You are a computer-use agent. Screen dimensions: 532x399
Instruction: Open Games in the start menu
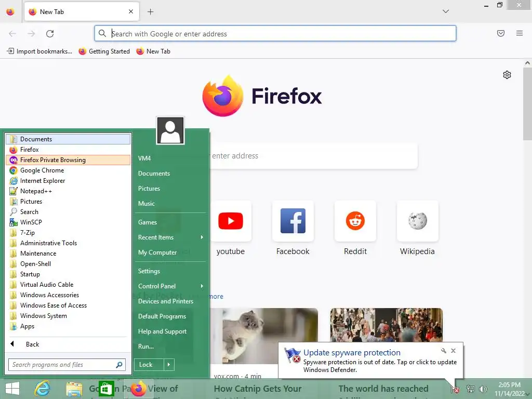170,222
